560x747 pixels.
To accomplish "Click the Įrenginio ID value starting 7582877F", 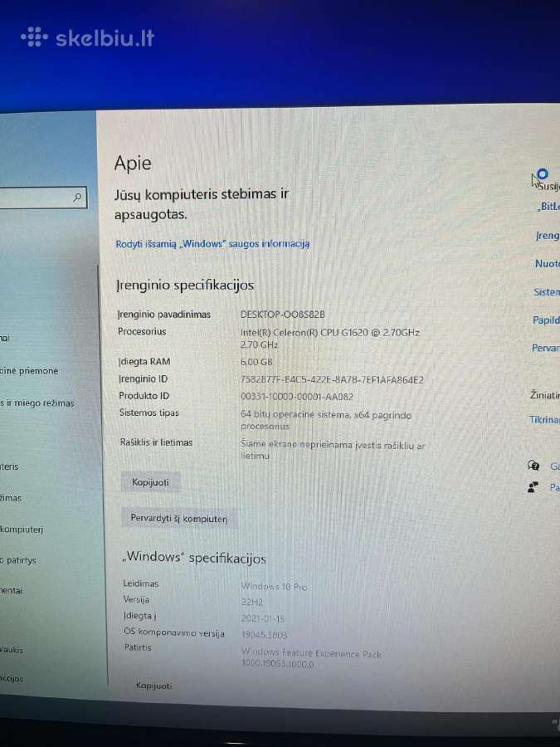I will (x=332, y=380).
